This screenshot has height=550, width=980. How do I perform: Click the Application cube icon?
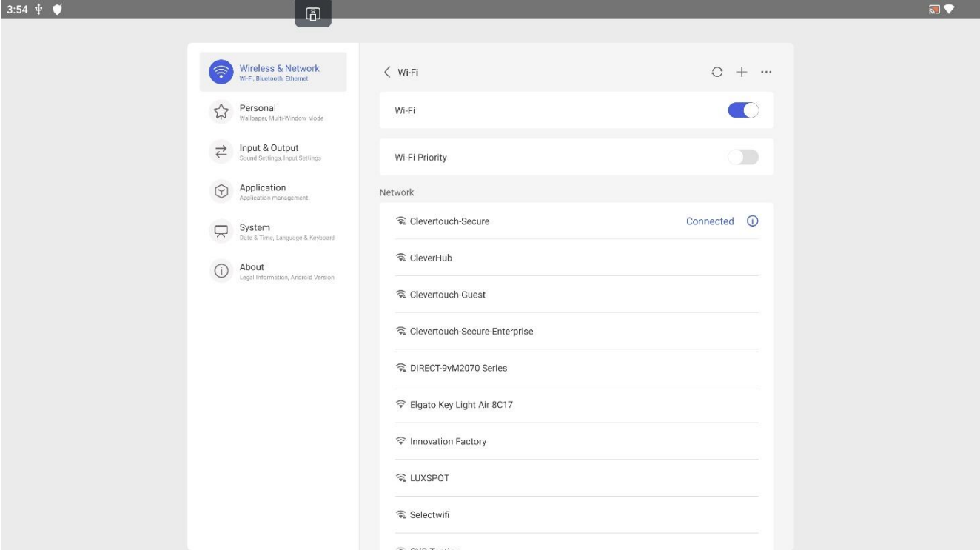tap(221, 191)
